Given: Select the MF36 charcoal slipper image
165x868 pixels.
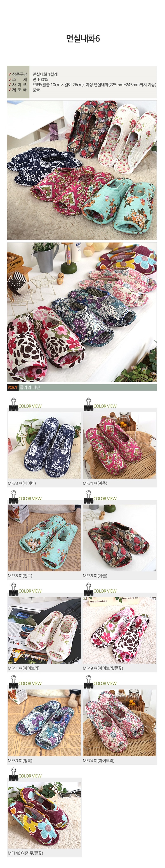Looking at the screenshot, I should click(119, 537).
